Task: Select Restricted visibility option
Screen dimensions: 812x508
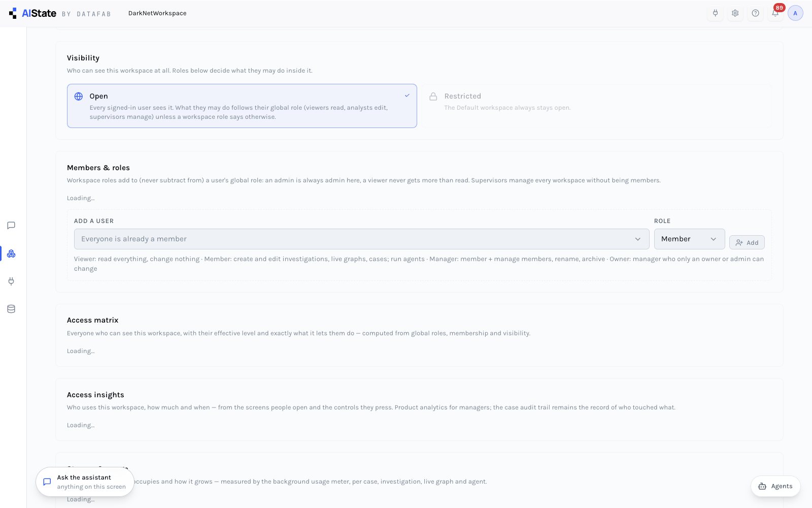Action: (597, 106)
